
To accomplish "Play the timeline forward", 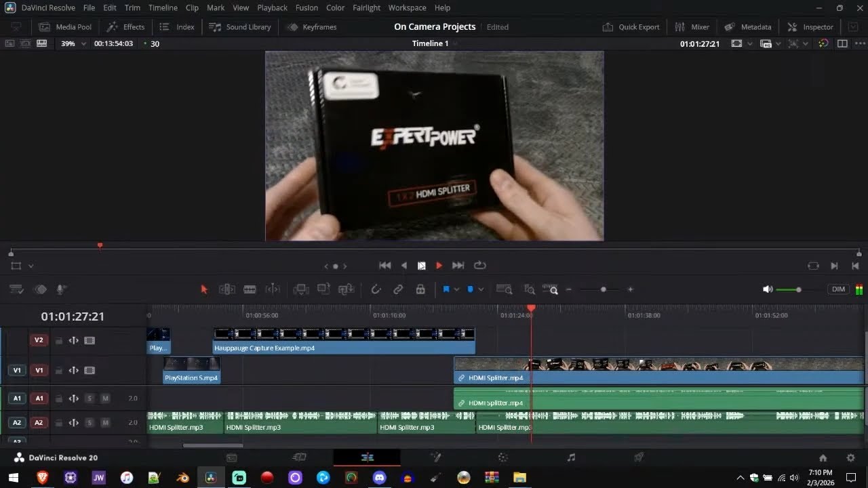I will [x=439, y=266].
